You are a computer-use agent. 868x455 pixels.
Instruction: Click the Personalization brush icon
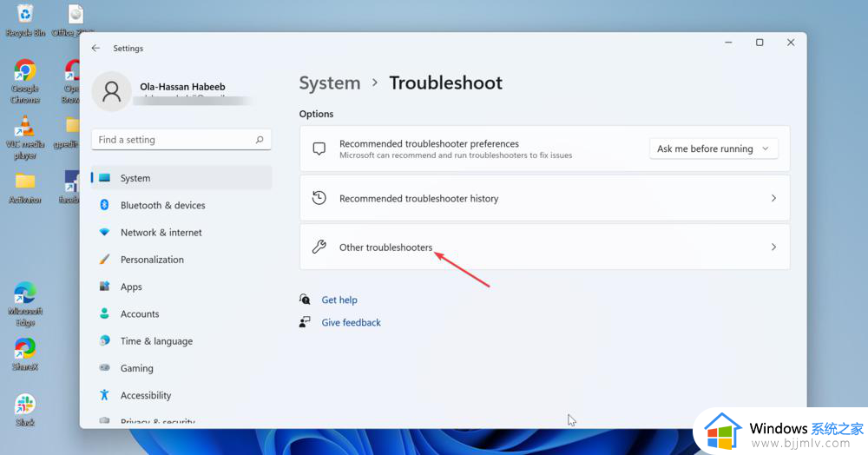tap(104, 259)
